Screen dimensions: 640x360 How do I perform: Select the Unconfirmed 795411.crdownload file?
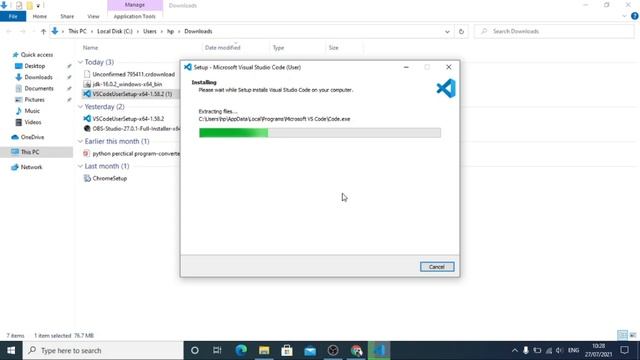click(x=129, y=74)
